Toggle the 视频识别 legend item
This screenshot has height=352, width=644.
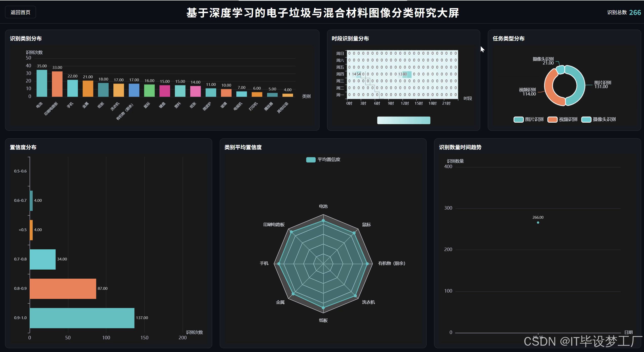pos(562,119)
